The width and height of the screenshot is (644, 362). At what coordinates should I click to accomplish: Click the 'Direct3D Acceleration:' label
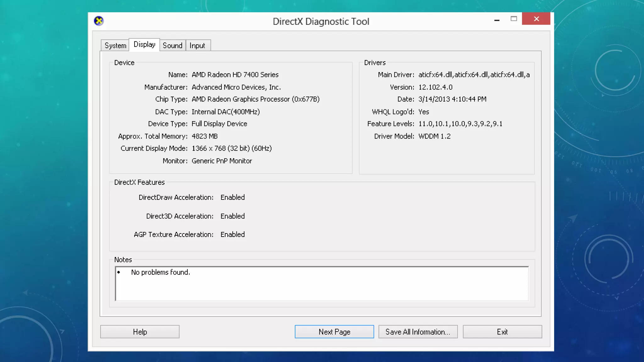[x=180, y=216]
